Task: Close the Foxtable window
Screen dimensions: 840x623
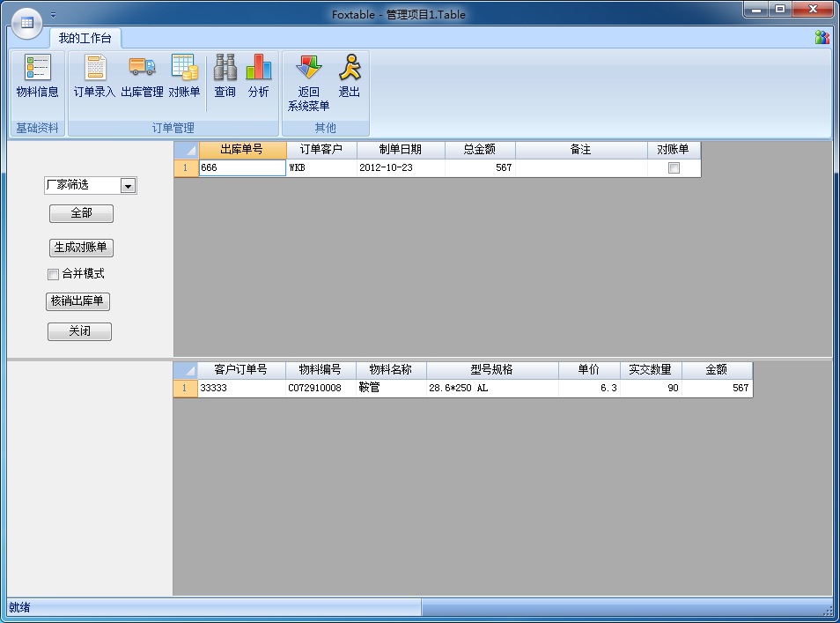Action: coord(813,9)
